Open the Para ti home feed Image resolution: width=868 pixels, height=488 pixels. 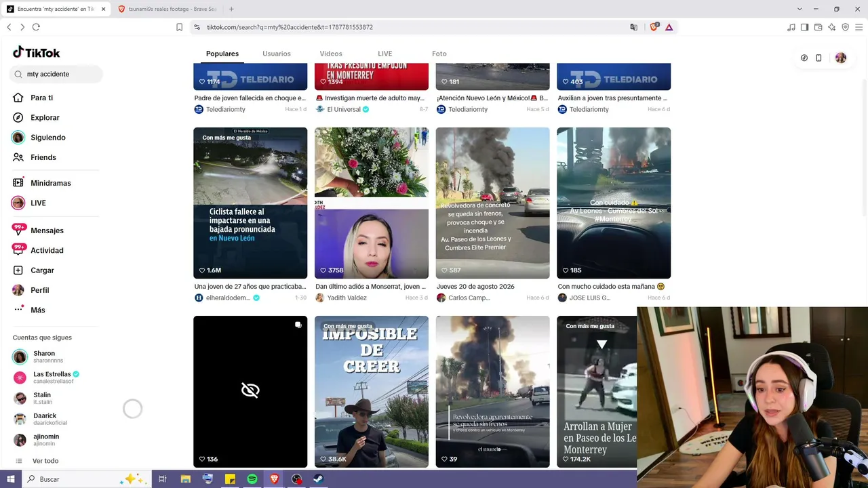41,98
